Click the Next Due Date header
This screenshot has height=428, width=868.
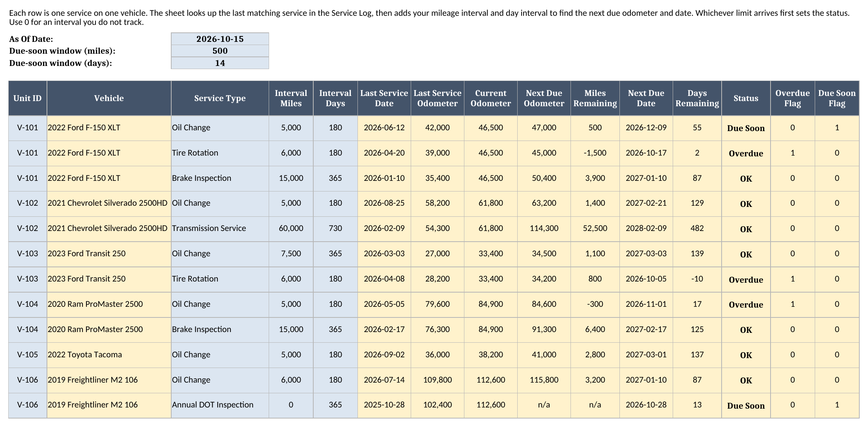click(646, 98)
